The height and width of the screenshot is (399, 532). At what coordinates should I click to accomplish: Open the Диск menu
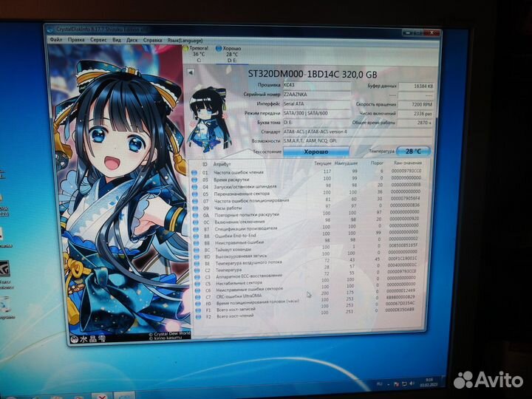coord(132,40)
